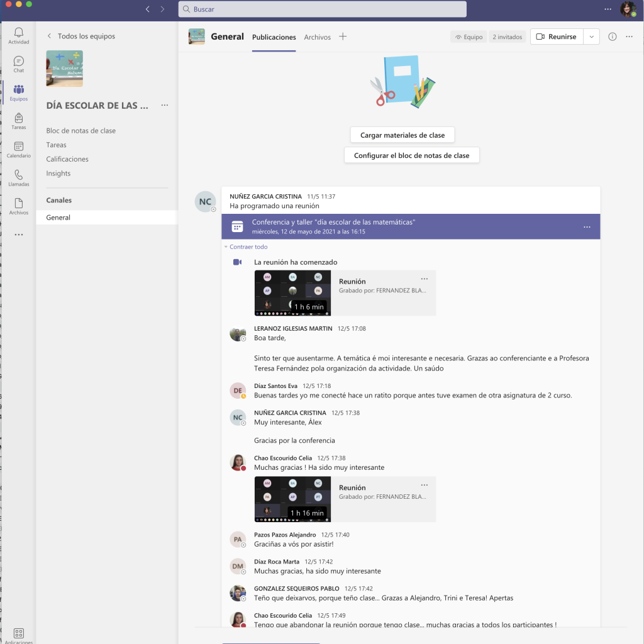Open Chat from the sidebar
644x644 pixels.
[18, 64]
